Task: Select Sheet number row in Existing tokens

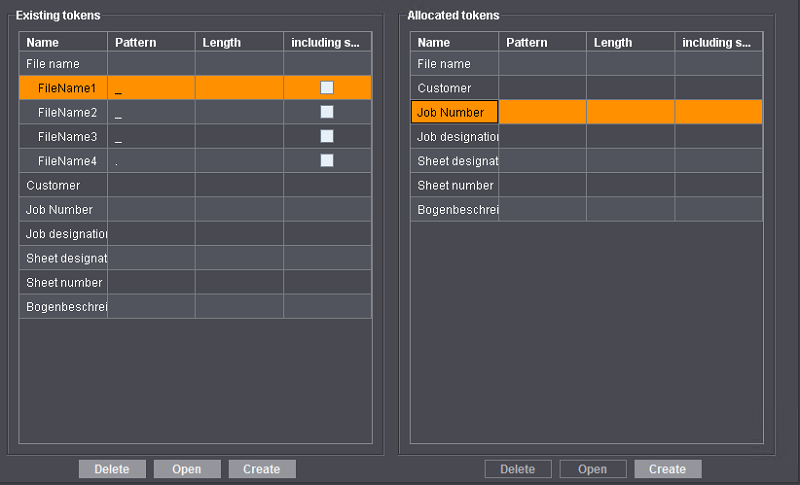Action: click(x=195, y=283)
